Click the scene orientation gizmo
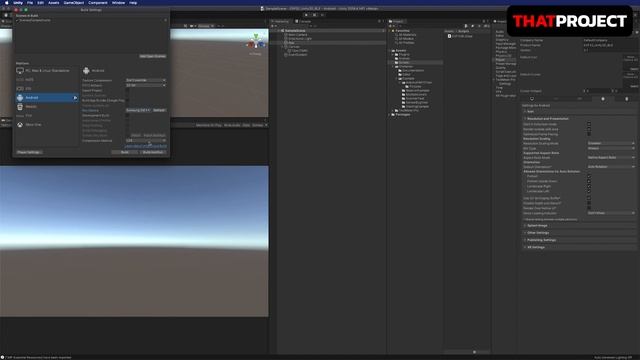Viewport: 640px width, 360px height. 256,42
